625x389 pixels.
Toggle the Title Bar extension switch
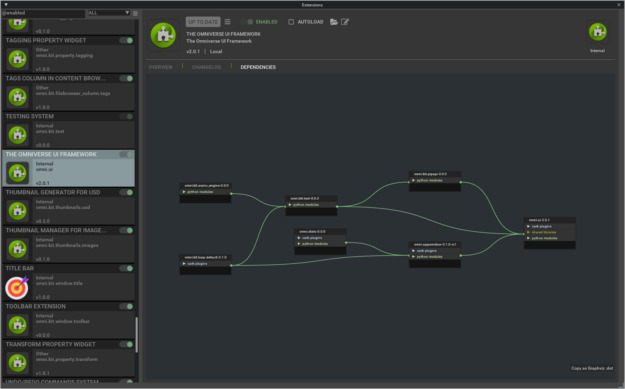pos(126,268)
